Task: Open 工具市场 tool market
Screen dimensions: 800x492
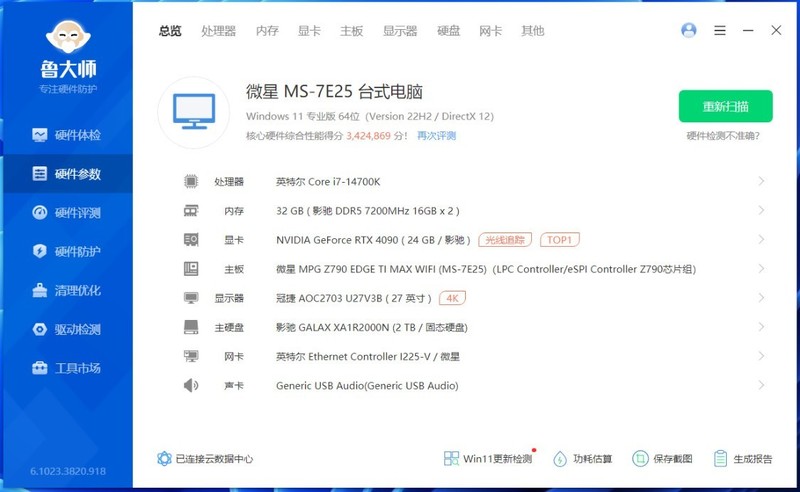Action: pyautogui.click(x=66, y=368)
